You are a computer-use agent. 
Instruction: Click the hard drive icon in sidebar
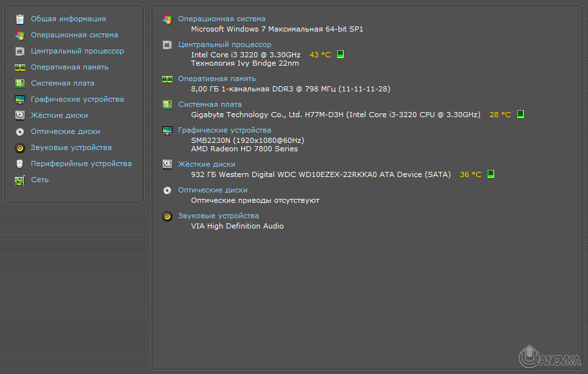tap(20, 115)
